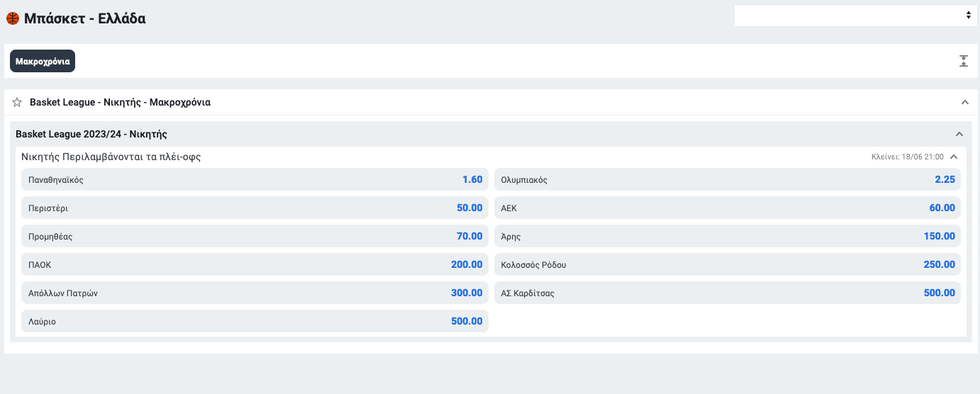Screen dimensions: 980x394
Task: Pick Προμηθέας at 70.00
Action: [x=255, y=236]
